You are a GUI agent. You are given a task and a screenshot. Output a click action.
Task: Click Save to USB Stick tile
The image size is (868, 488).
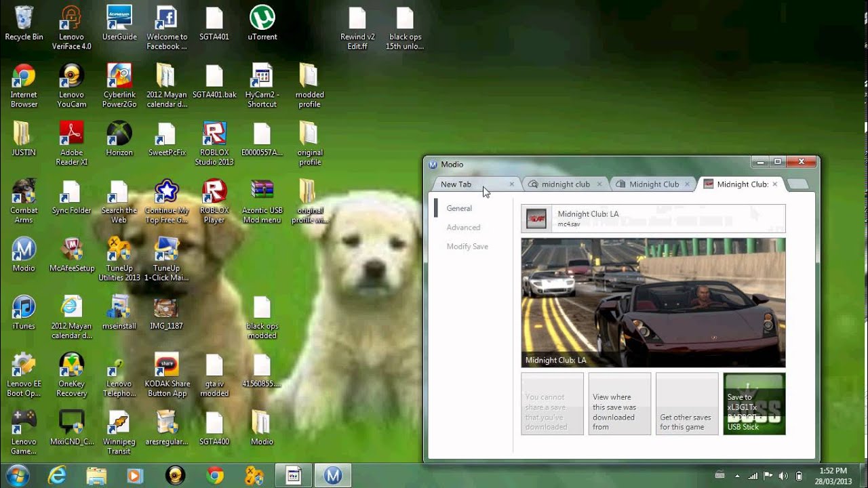754,403
